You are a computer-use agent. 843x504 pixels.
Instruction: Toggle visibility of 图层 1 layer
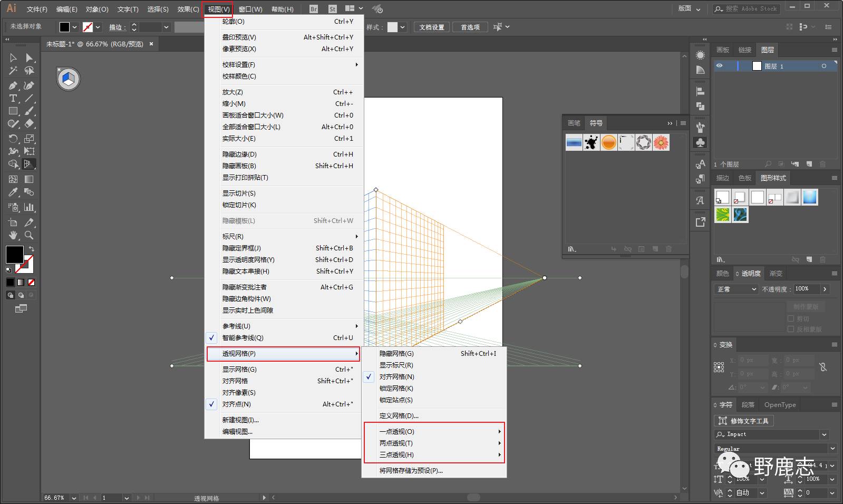[x=719, y=66]
